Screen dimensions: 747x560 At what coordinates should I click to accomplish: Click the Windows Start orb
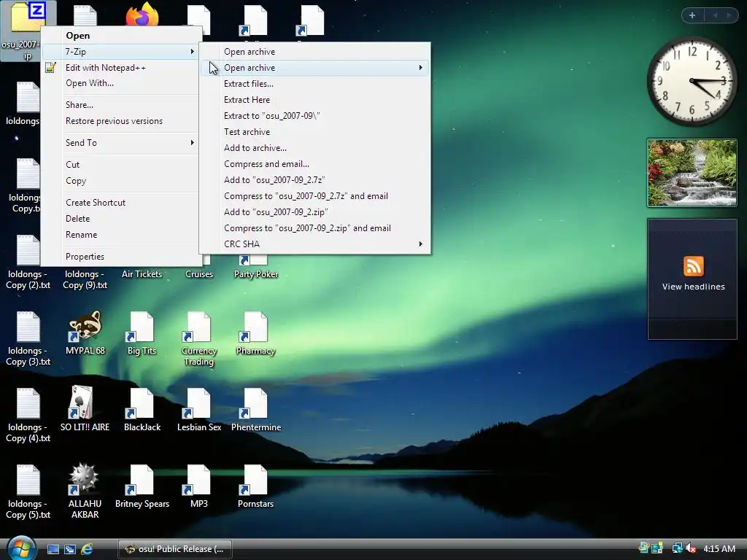pyautogui.click(x=21, y=548)
